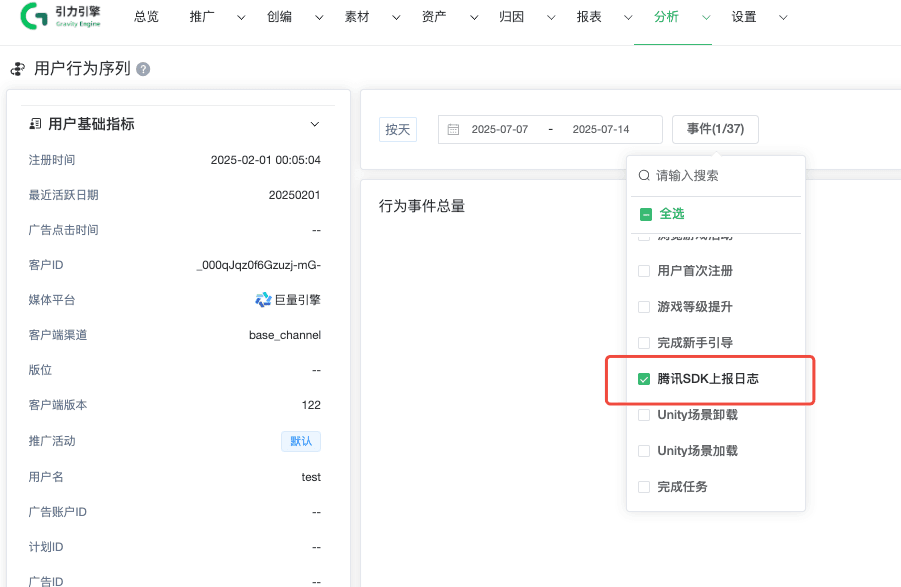Click the 用户基础指标 panel icon
901x587 pixels.
[x=35, y=124]
